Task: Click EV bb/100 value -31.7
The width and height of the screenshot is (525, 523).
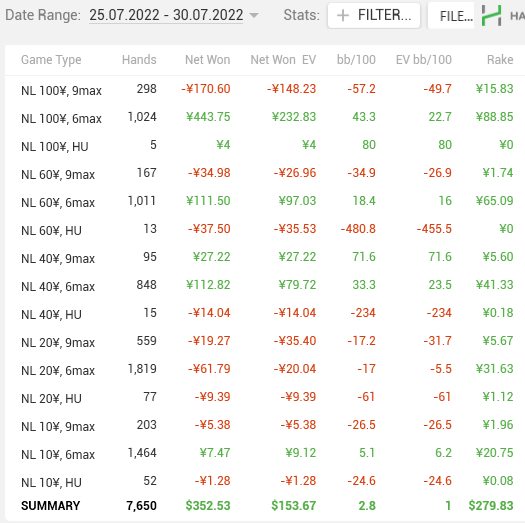Action: [438, 341]
